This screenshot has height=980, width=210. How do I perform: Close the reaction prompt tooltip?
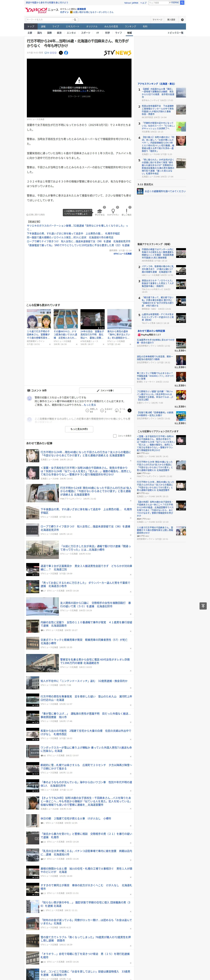91,211
